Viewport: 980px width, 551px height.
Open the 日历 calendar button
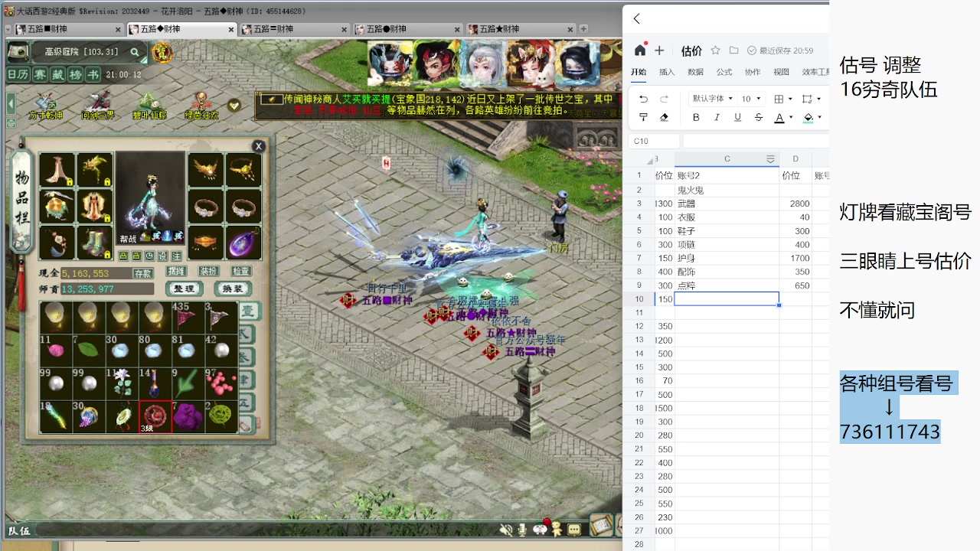(x=18, y=75)
